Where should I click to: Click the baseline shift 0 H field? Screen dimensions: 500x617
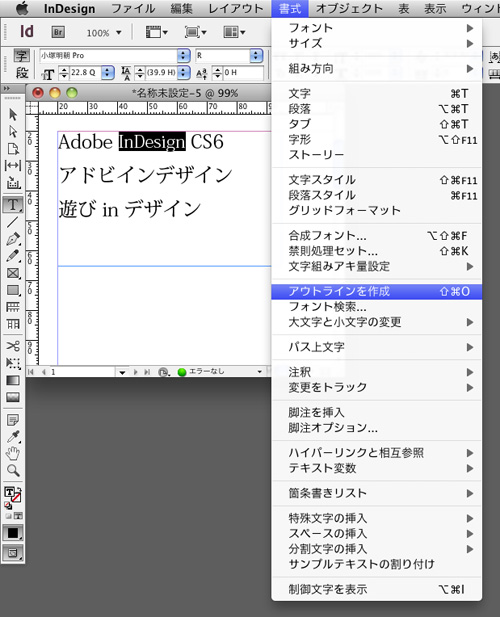[242, 73]
